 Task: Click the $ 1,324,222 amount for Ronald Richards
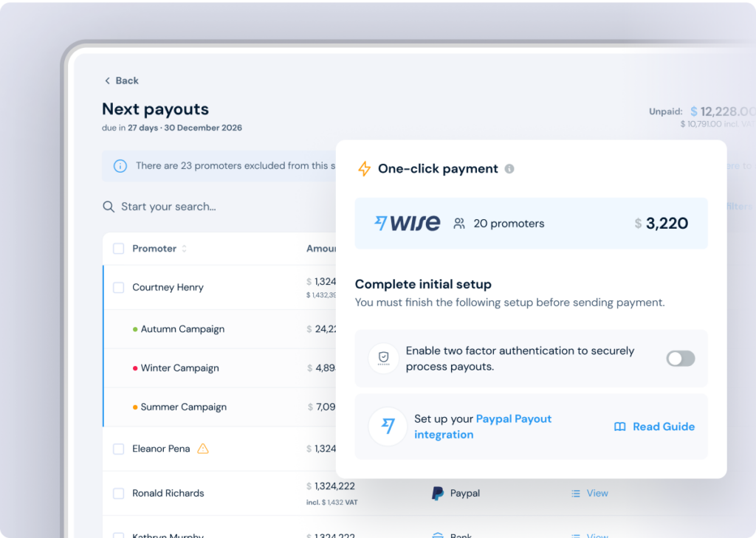tap(331, 486)
